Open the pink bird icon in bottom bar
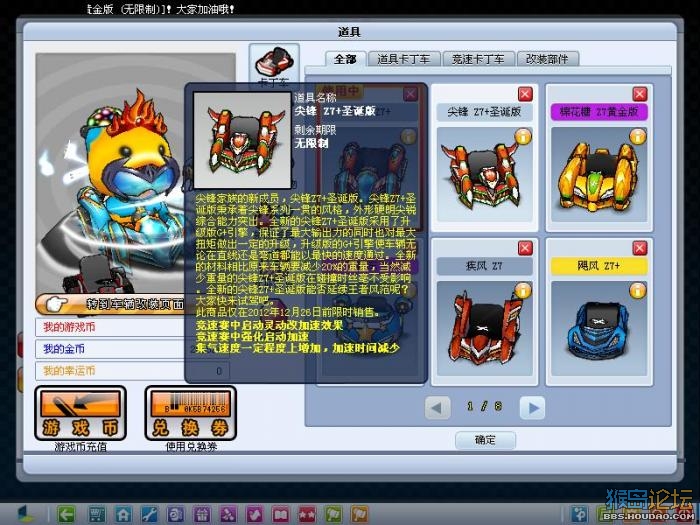The width and height of the screenshot is (700, 525). coord(254,514)
